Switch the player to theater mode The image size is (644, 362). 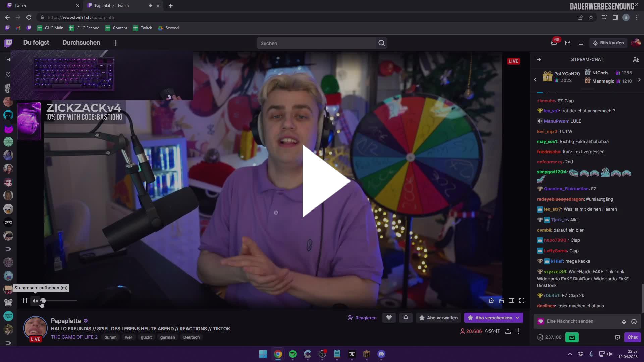(x=512, y=301)
